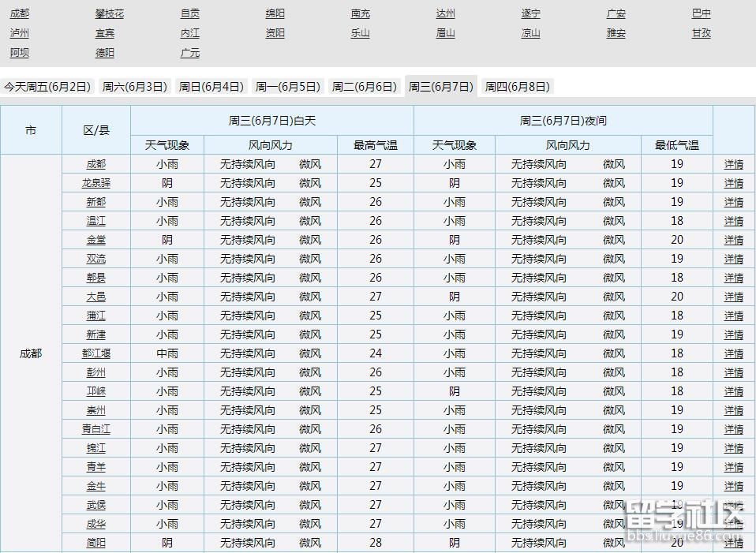This screenshot has width=756, height=553.
Task: Select the 甘孜 city link
Action: (x=701, y=33)
